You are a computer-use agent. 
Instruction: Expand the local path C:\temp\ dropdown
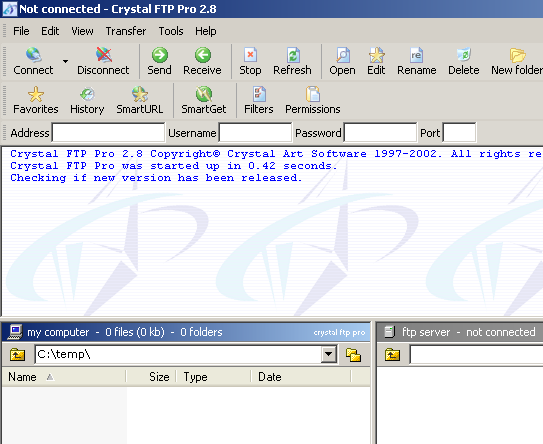329,354
